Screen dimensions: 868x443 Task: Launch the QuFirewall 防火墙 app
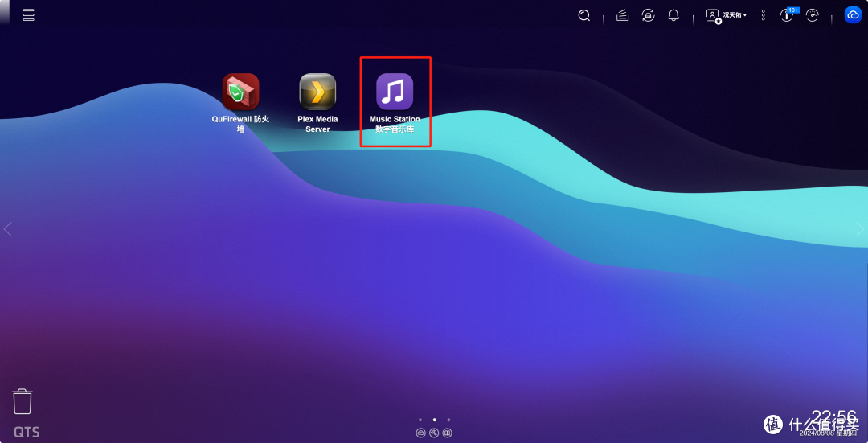pyautogui.click(x=241, y=104)
